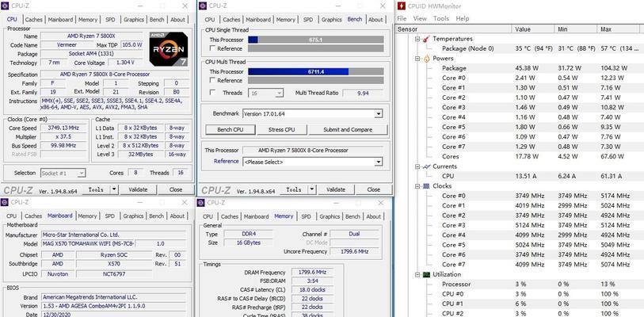
Task: Click Close button in Bench window bottom
Action: (x=373, y=189)
